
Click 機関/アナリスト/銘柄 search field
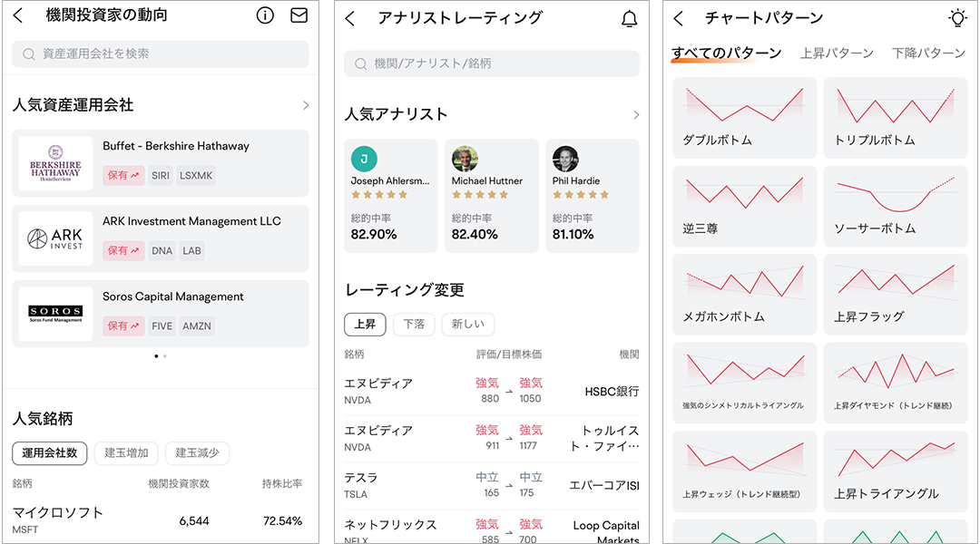click(492, 63)
